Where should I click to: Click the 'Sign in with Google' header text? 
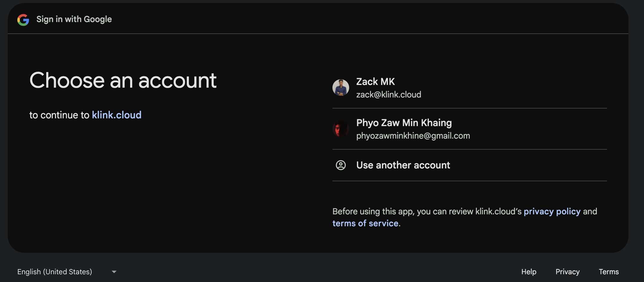click(x=74, y=19)
